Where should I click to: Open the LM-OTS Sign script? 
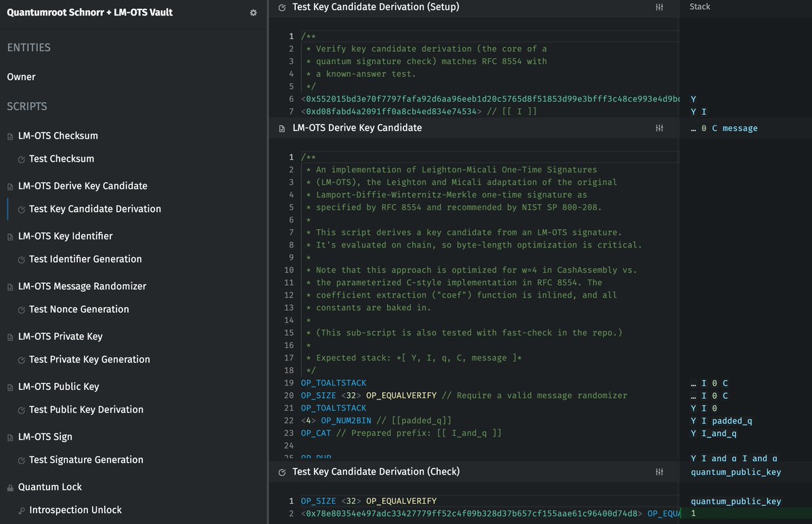(x=45, y=437)
